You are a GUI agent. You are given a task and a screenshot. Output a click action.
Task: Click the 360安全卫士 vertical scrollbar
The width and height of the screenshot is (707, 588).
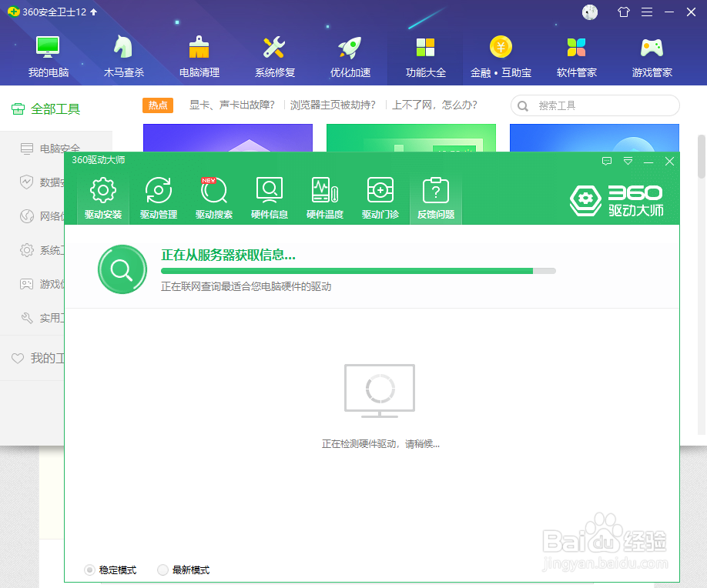(701, 156)
